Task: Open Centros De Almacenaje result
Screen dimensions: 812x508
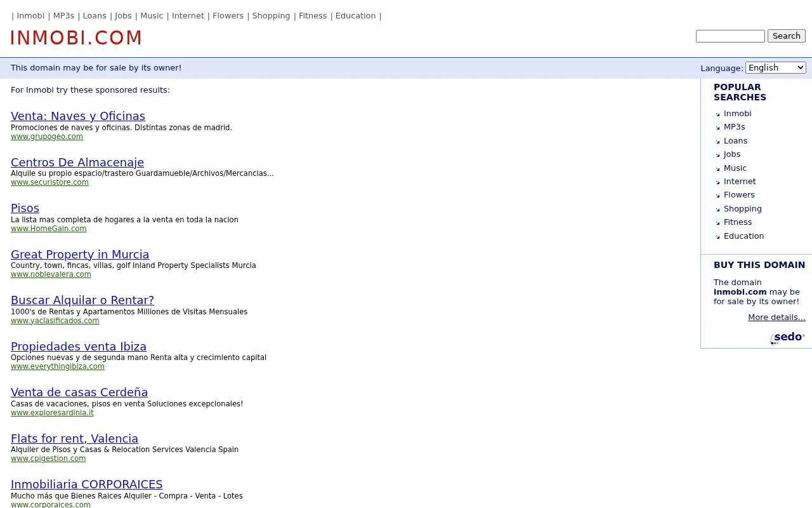Action: pos(77,163)
